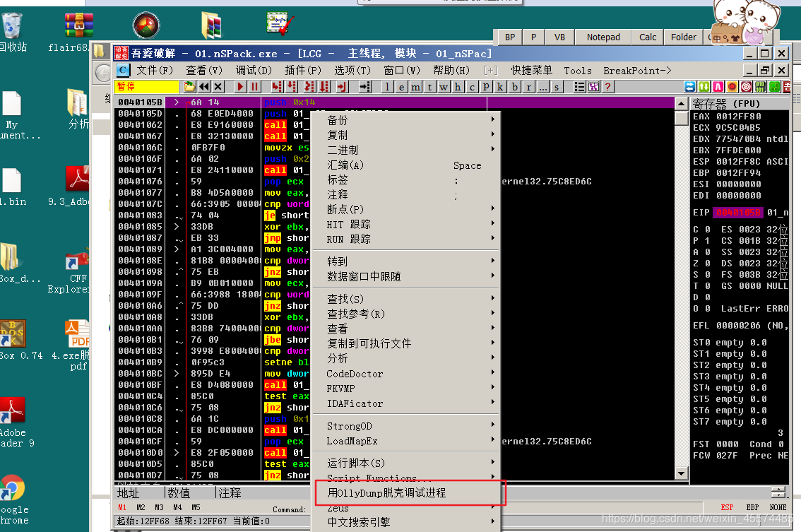Screen dimensions: 801x532
Task: Click the appearance options purple grid icon
Action: click(x=593, y=87)
